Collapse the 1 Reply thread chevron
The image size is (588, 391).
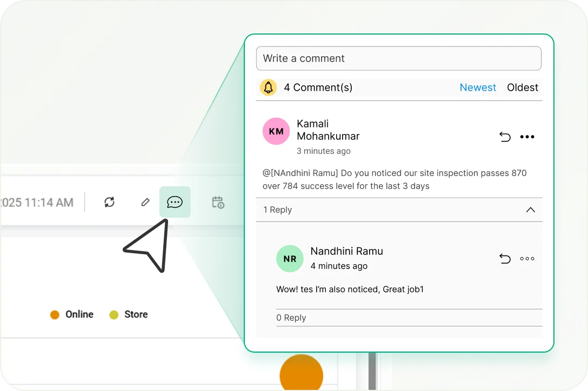530,210
